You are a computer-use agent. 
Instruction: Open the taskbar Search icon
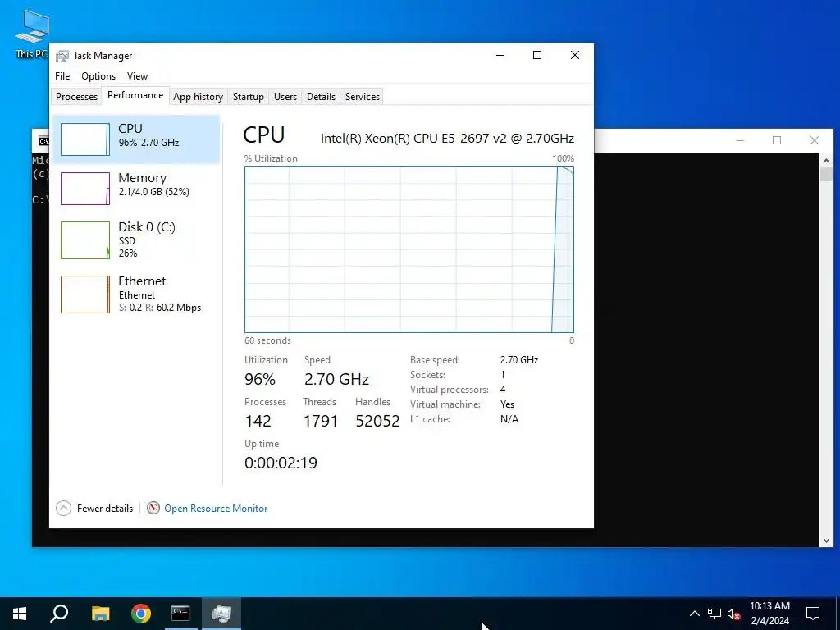click(x=59, y=614)
